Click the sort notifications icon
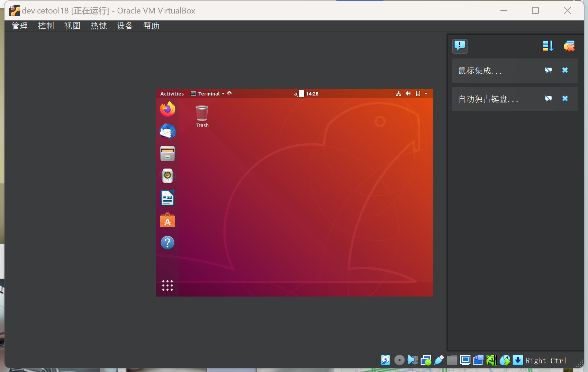This screenshot has width=588, height=372. [x=548, y=46]
